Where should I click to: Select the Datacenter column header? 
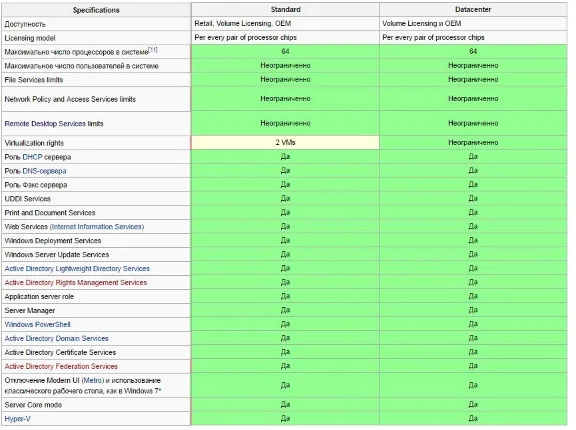tap(473, 10)
